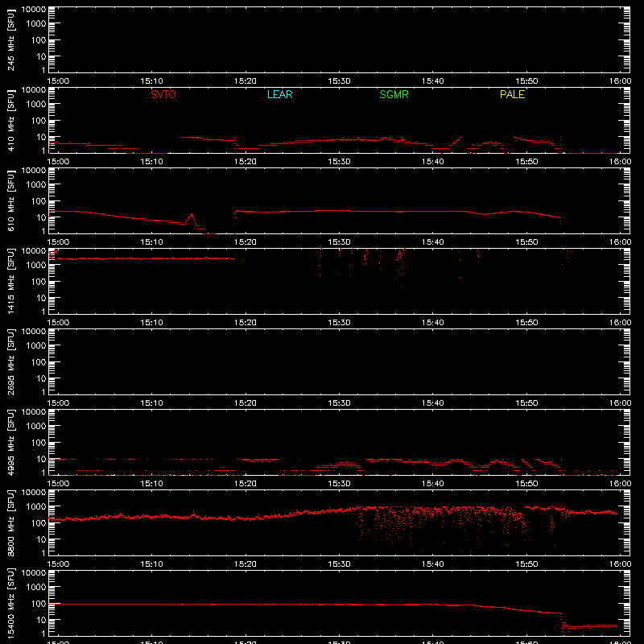Select the 2695 MHz [SFU] axis title

coord(10,361)
